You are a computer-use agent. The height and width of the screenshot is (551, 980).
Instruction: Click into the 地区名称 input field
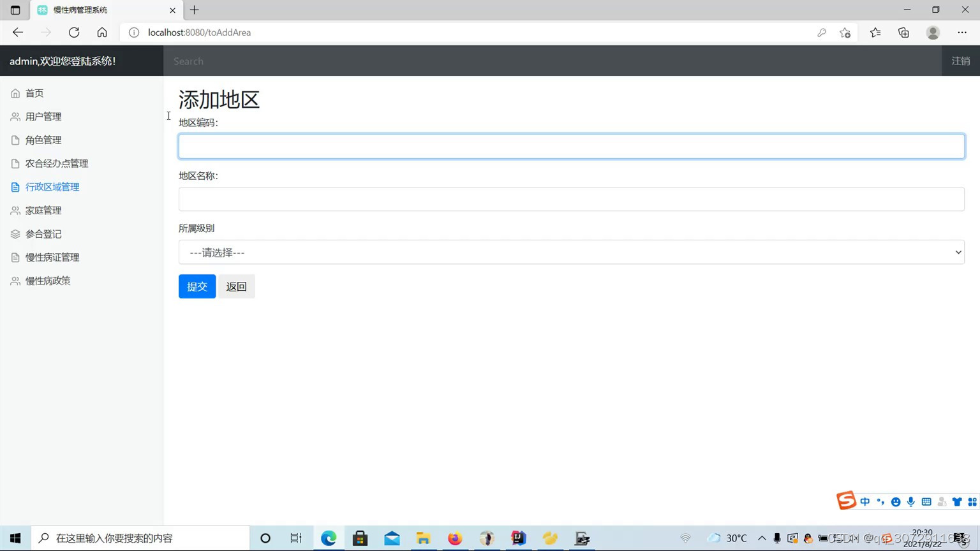[572, 199]
